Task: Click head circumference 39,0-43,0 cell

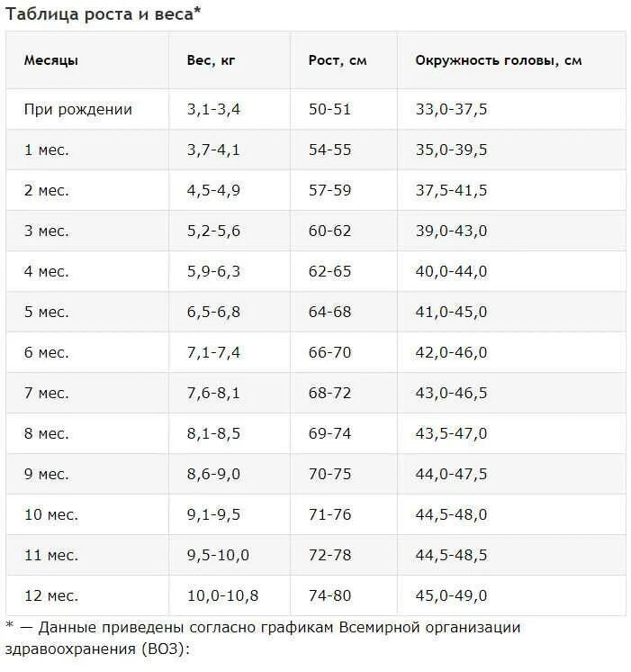Action: (x=451, y=231)
